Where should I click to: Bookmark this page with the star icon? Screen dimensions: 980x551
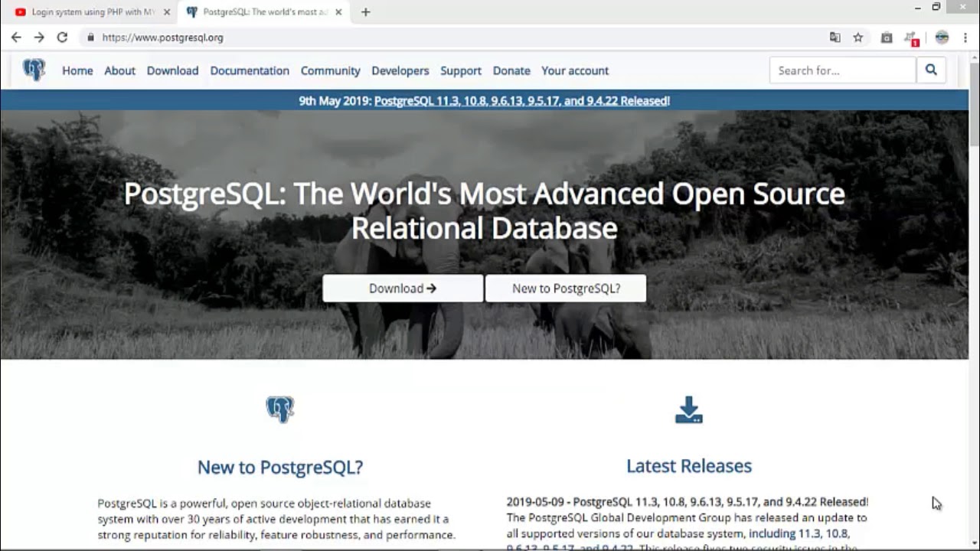(858, 37)
